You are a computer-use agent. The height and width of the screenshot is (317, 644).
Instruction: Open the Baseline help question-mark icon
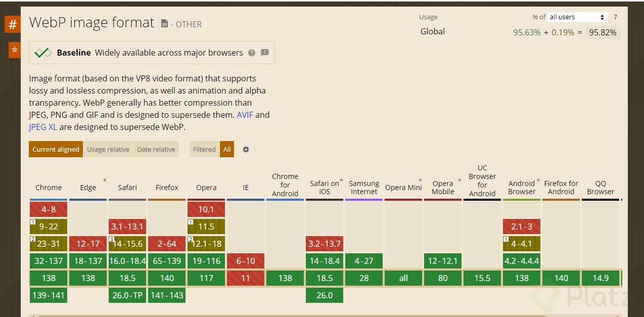252,53
